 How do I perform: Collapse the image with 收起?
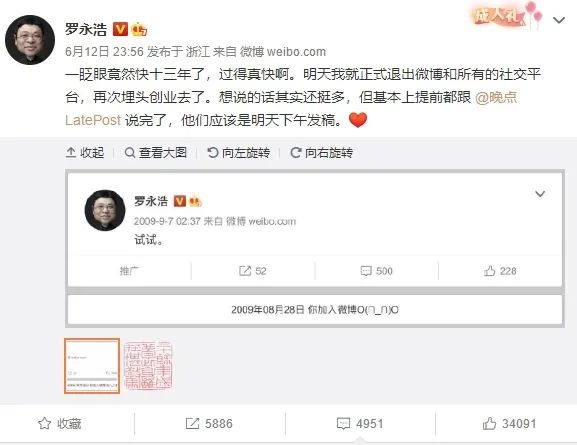[x=85, y=152]
